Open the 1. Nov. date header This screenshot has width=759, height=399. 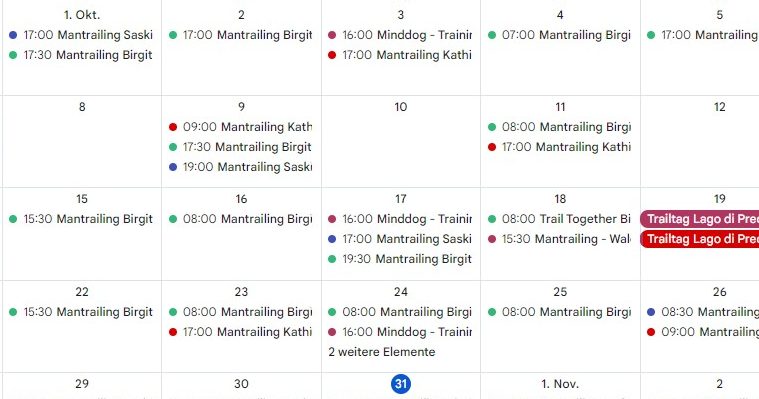pos(560,384)
